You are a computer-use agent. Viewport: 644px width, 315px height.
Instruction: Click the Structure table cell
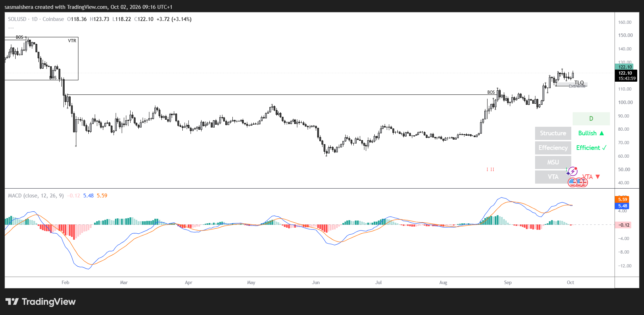click(x=553, y=133)
